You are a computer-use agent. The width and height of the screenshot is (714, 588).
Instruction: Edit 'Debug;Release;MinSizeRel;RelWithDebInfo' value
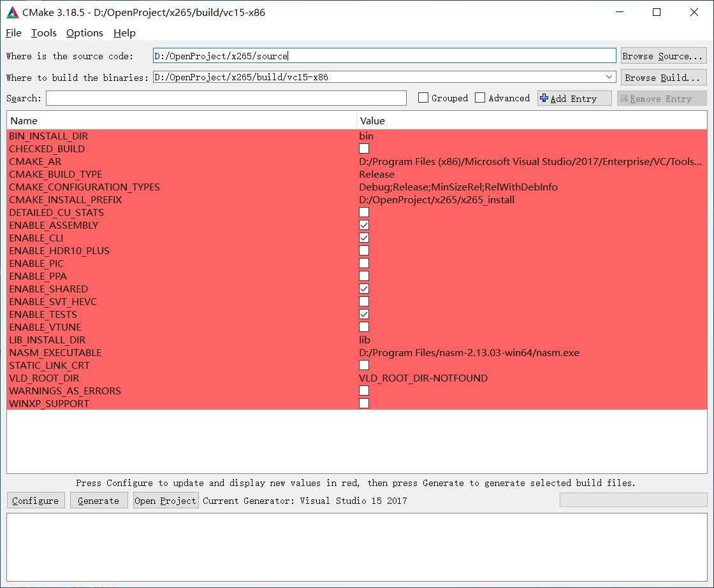tap(458, 187)
